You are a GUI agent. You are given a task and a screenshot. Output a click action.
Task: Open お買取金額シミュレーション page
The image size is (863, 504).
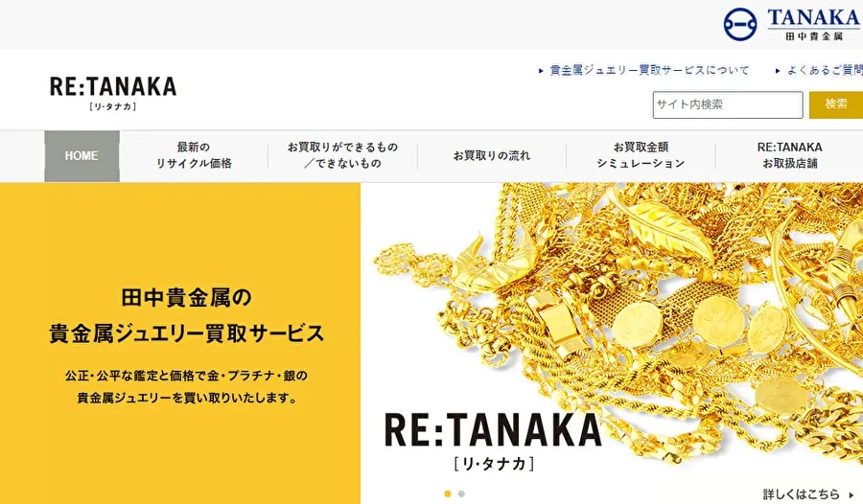641,155
